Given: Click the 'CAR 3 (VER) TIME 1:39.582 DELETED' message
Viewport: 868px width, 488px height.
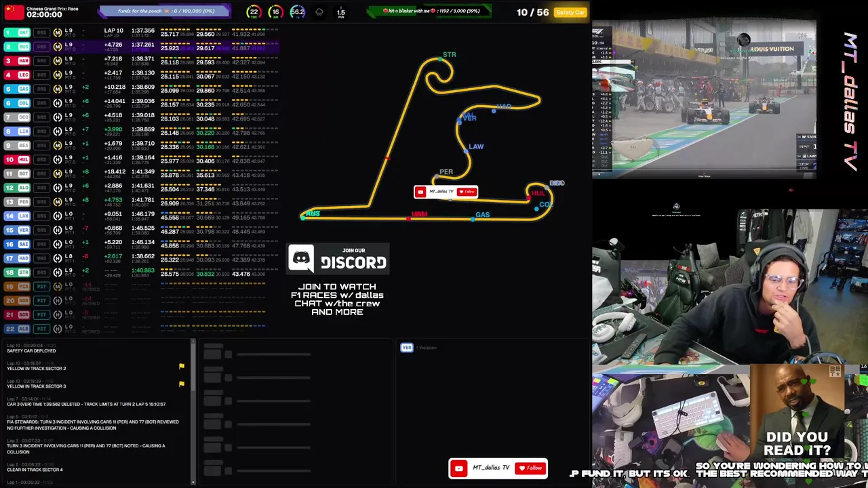Looking at the screenshot, I should click(86, 405).
